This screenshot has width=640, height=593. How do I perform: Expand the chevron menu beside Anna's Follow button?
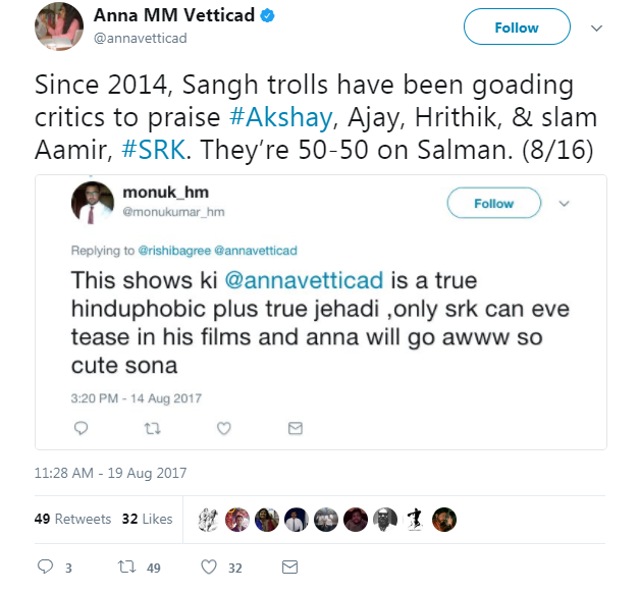click(597, 28)
